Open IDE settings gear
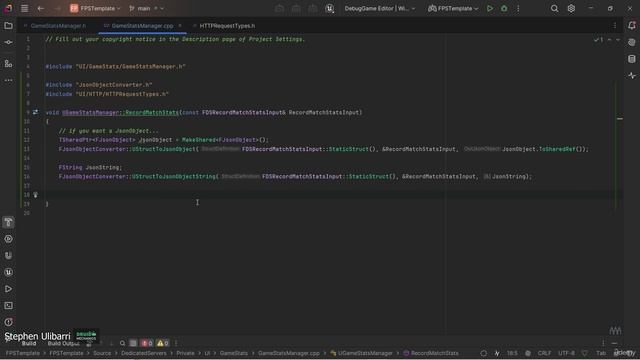This screenshot has height=360, width=640. (x=571, y=8)
